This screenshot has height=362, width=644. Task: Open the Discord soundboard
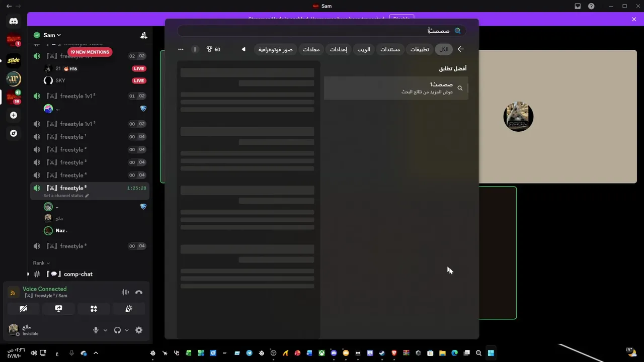coord(129,309)
